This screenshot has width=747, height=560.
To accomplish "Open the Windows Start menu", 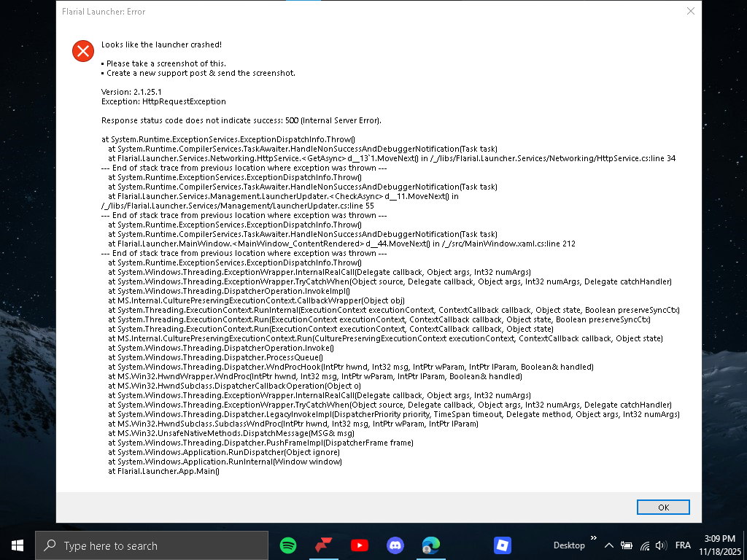I will (18, 545).
